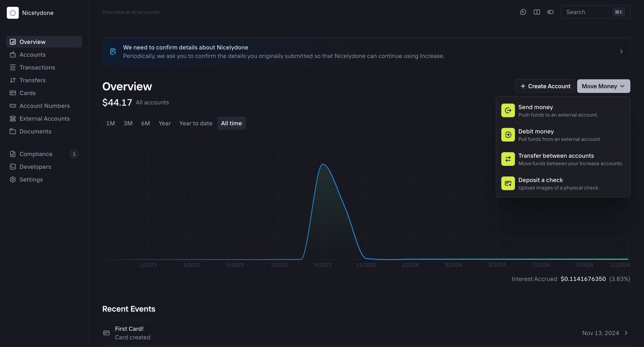Click the Deposit a check icon
Image resolution: width=644 pixels, height=347 pixels.
coord(508,183)
